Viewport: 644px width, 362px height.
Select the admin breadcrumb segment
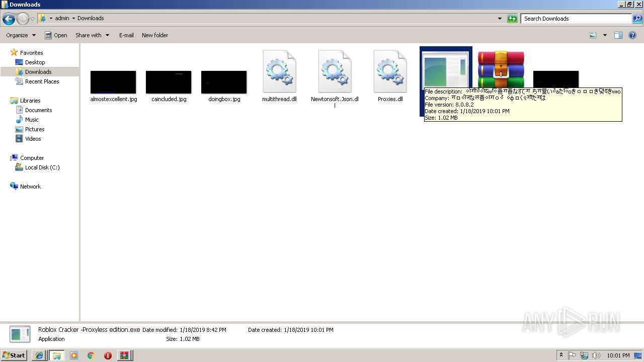[x=62, y=18]
